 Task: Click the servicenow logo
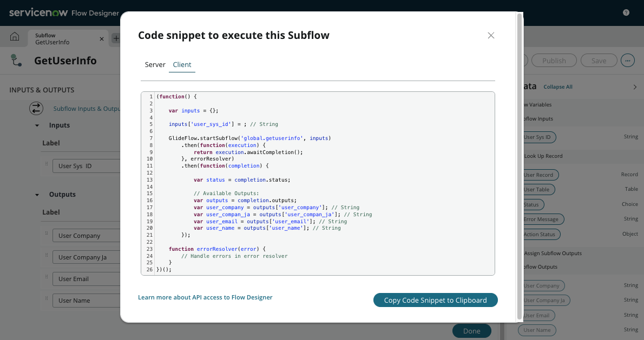point(38,12)
